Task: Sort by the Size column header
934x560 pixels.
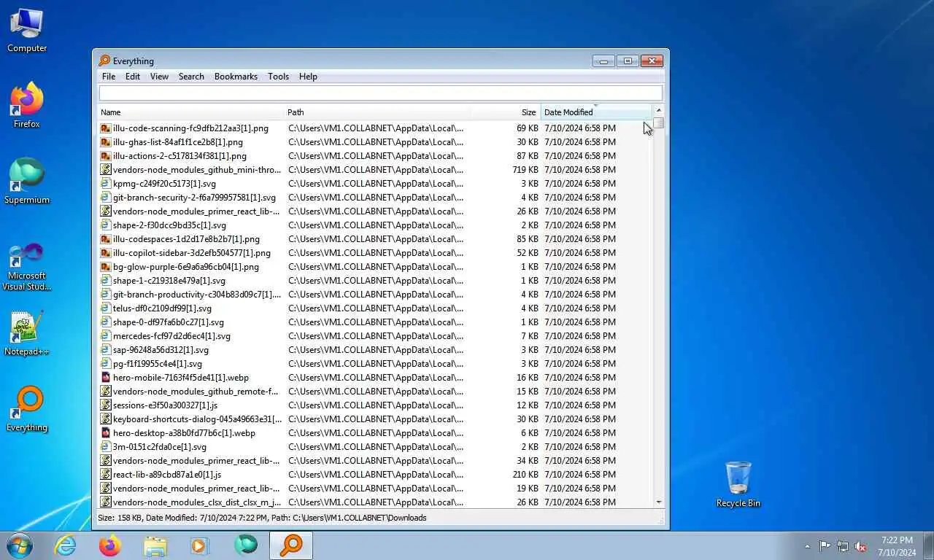Action: click(x=505, y=112)
